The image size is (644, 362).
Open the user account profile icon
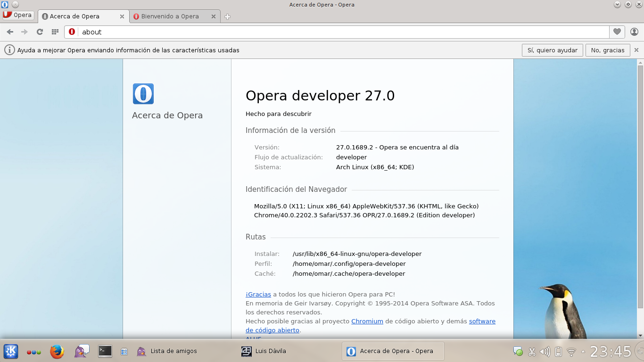634,32
